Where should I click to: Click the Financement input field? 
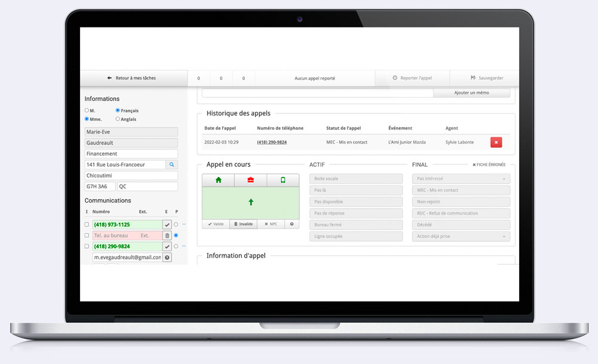coord(131,154)
